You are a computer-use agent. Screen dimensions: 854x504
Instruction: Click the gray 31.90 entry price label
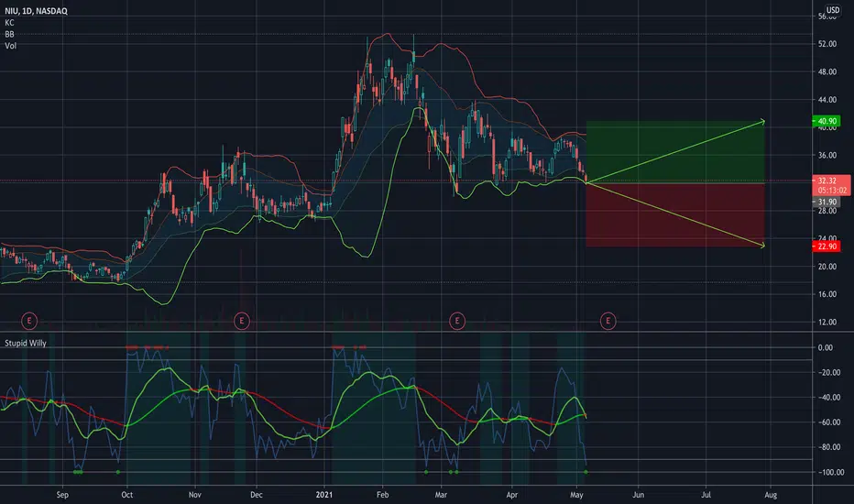coord(827,203)
